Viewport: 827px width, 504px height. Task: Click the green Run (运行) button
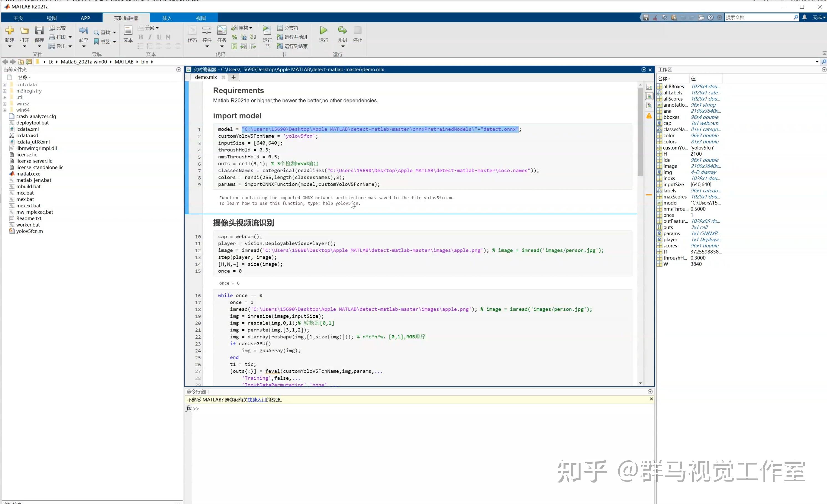click(323, 30)
